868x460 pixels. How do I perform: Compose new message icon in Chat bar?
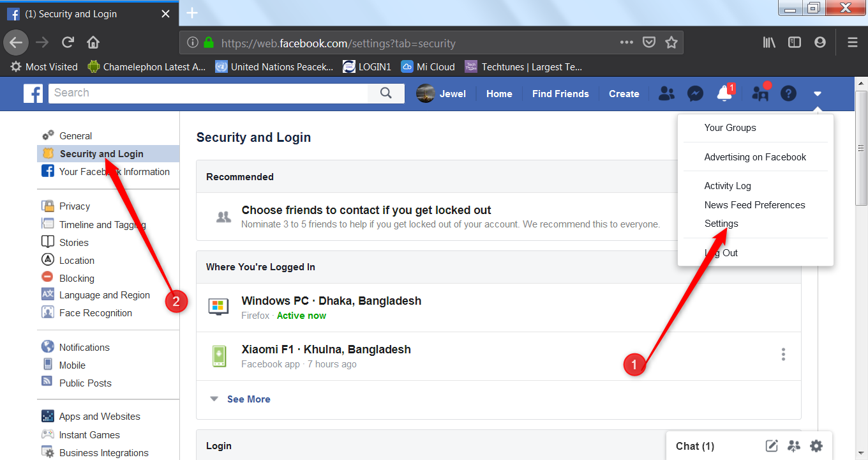772,446
